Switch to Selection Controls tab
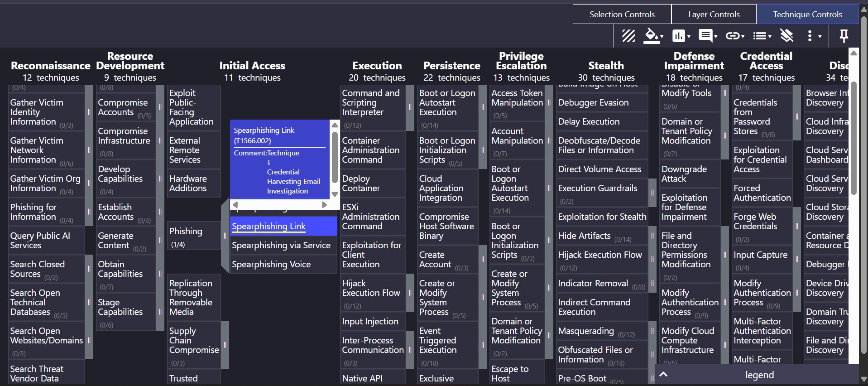Image resolution: width=868 pixels, height=386 pixels. (x=622, y=14)
